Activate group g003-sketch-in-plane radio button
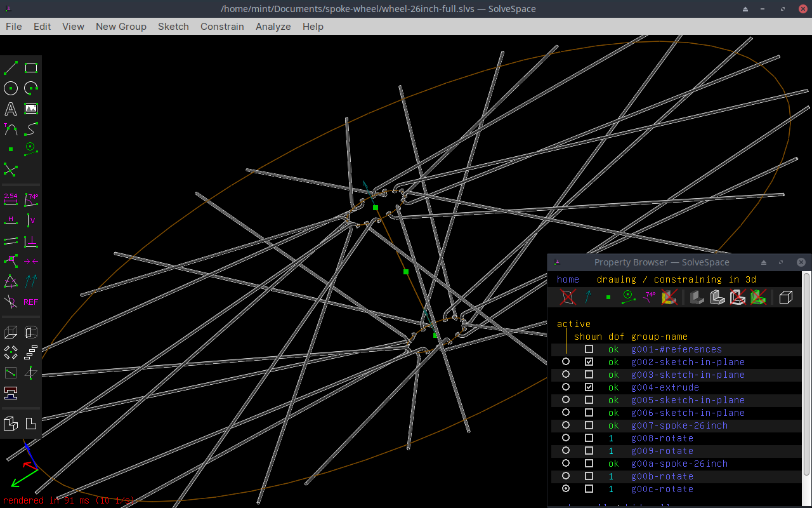 [x=566, y=375]
